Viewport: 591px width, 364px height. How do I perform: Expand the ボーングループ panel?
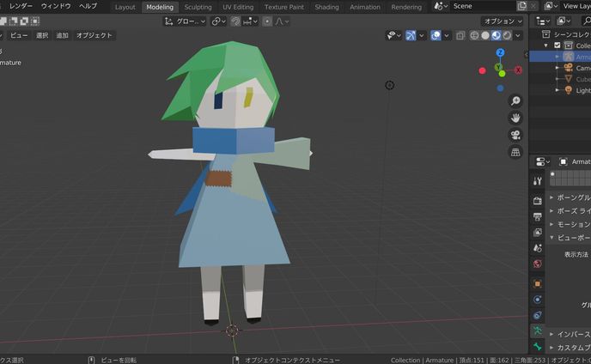click(x=567, y=197)
